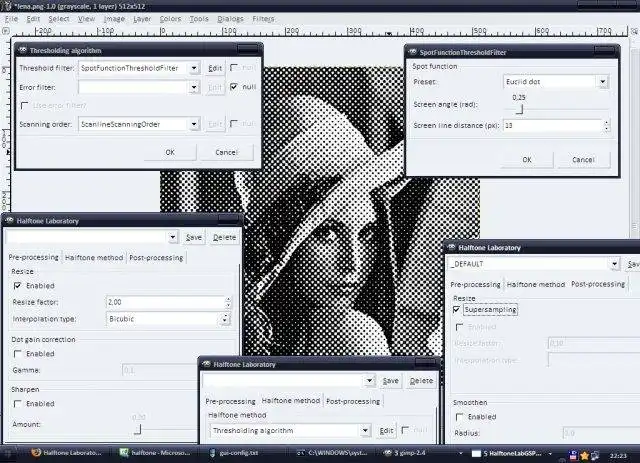
Task: Open the Threshold filter dropdown
Action: 194,68
